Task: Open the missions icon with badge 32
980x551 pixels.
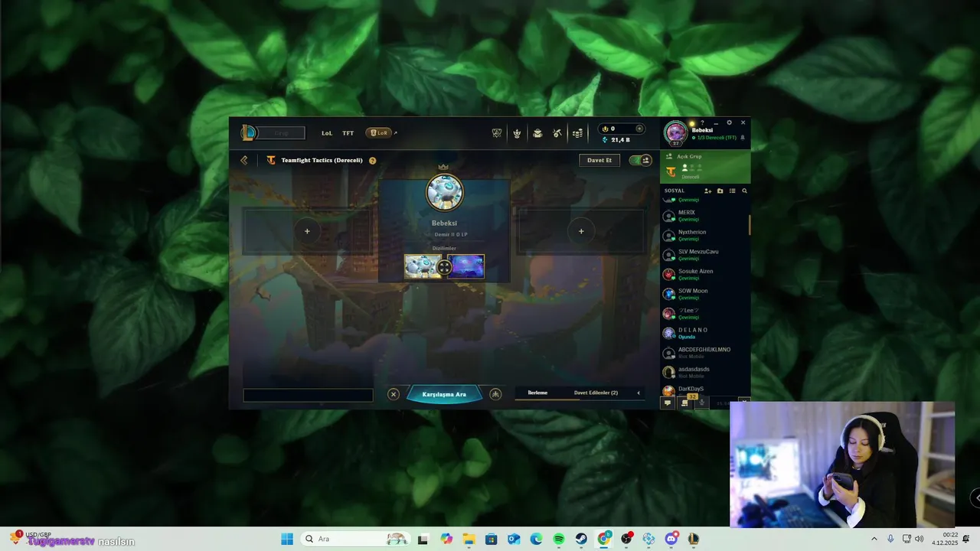Action: pyautogui.click(x=685, y=403)
